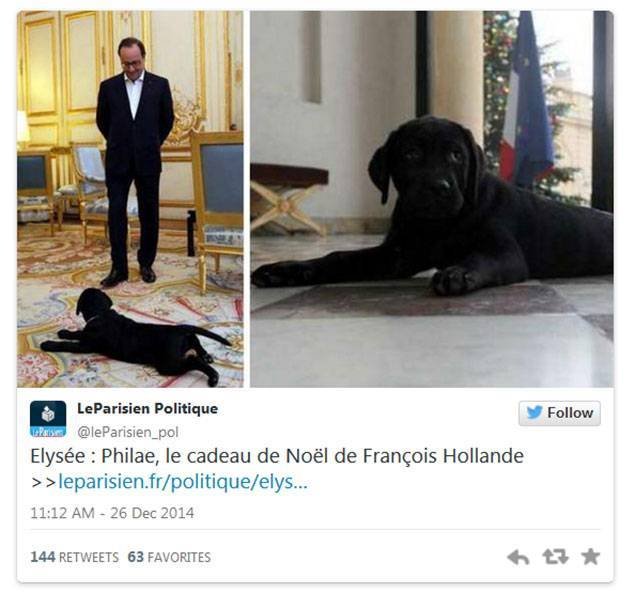Click the puppy lying on the carpet

click(136, 336)
